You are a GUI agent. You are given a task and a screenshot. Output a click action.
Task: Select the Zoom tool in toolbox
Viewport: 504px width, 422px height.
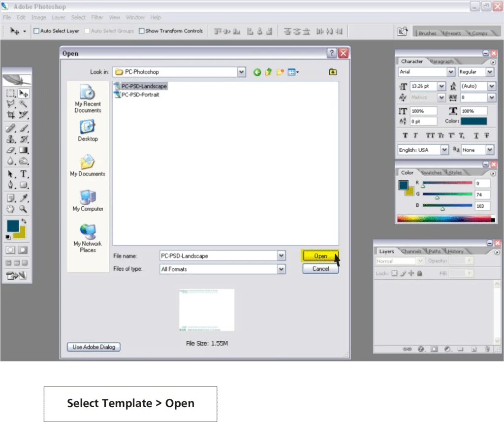[x=23, y=209]
